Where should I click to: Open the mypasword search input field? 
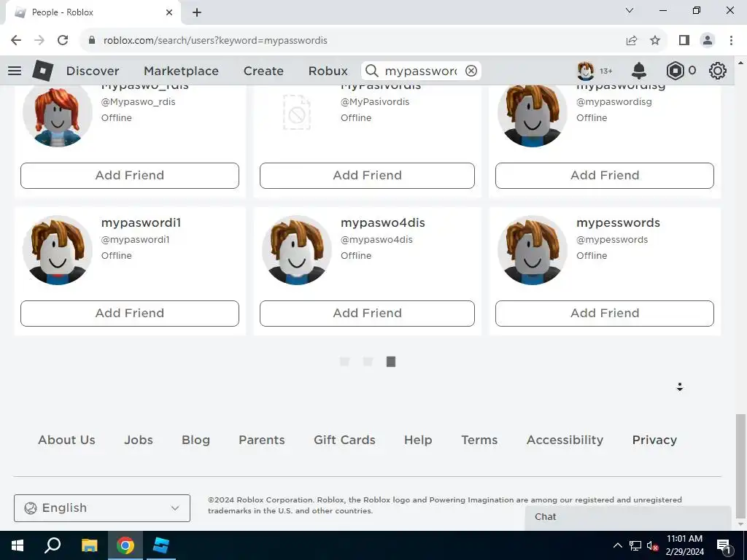421,71
